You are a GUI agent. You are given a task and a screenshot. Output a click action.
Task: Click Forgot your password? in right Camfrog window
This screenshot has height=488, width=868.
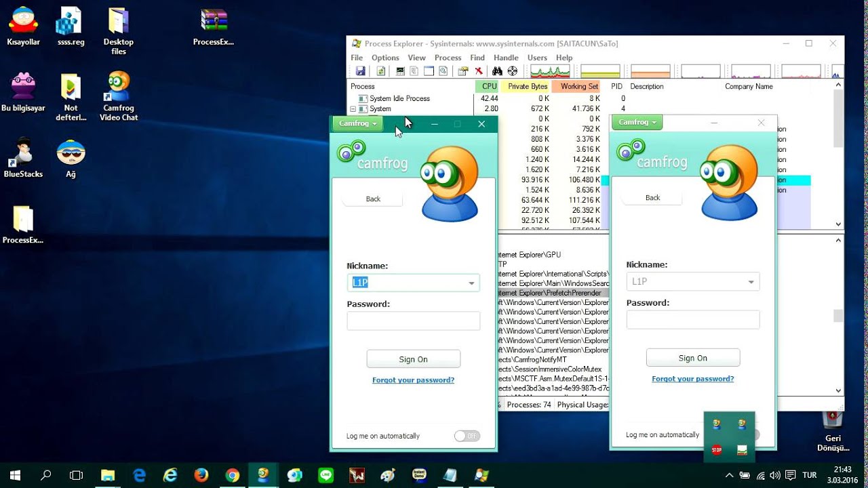[692, 379]
